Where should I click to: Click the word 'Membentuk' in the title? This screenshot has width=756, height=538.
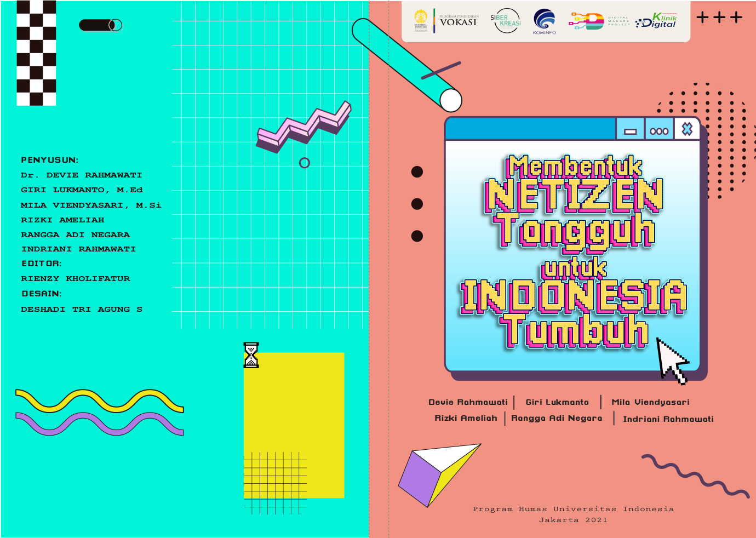pyautogui.click(x=574, y=166)
